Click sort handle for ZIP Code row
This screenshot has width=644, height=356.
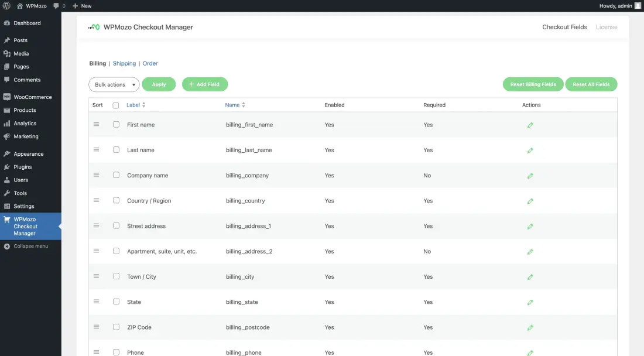point(96,327)
